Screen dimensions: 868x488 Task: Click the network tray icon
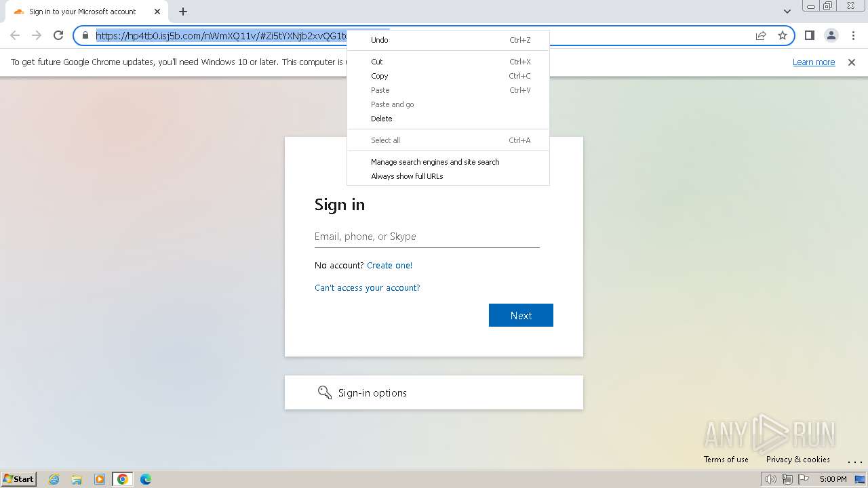coord(787,479)
